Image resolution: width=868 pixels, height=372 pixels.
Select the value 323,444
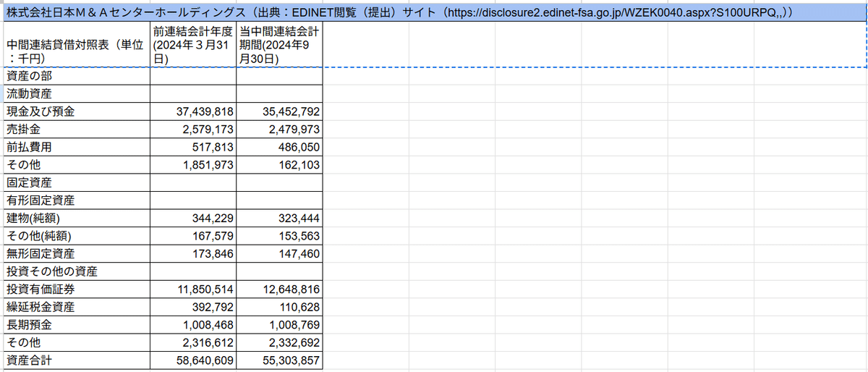(278, 218)
